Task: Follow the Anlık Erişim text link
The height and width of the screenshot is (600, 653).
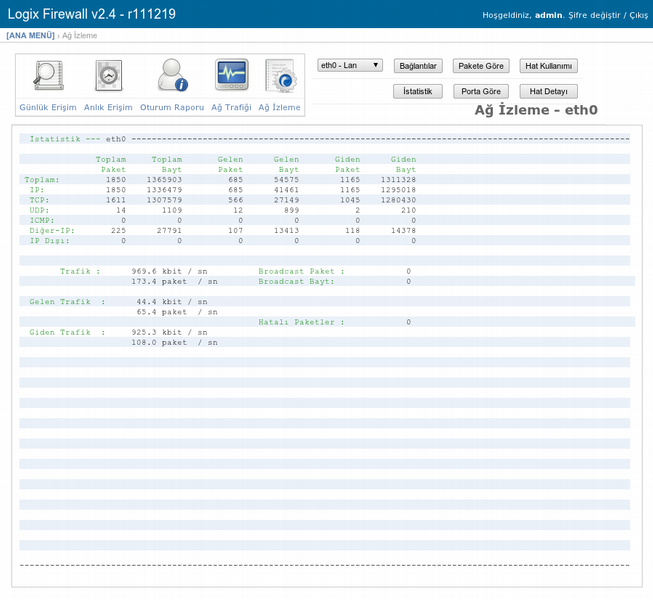Action: coord(108,107)
